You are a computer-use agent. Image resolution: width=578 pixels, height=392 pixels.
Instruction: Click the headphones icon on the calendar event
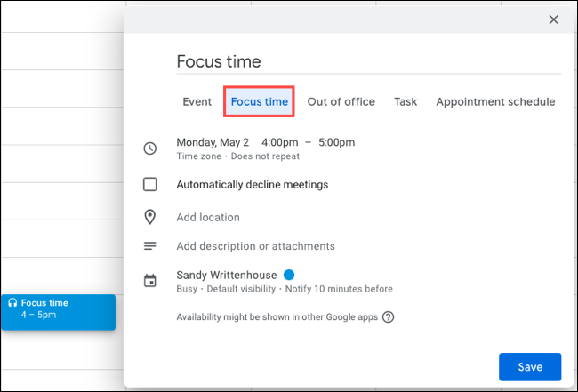click(12, 303)
